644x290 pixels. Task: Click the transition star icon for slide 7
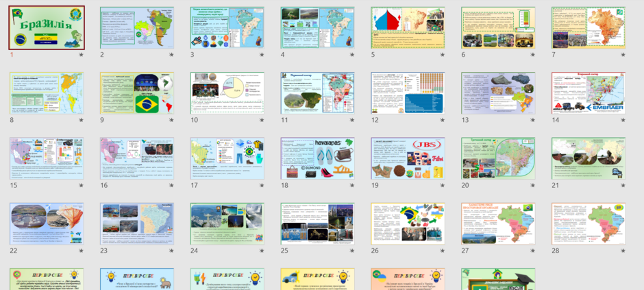[x=623, y=55]
